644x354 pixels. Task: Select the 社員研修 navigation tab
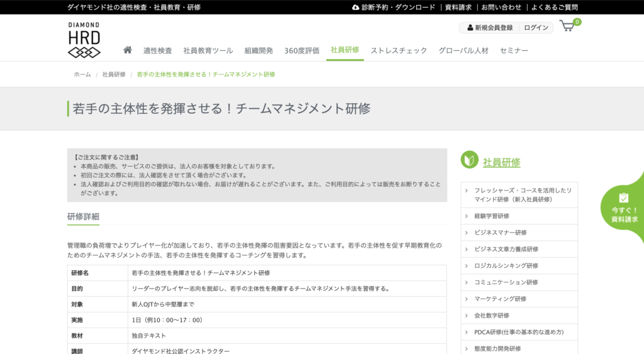tap(345, 50)
